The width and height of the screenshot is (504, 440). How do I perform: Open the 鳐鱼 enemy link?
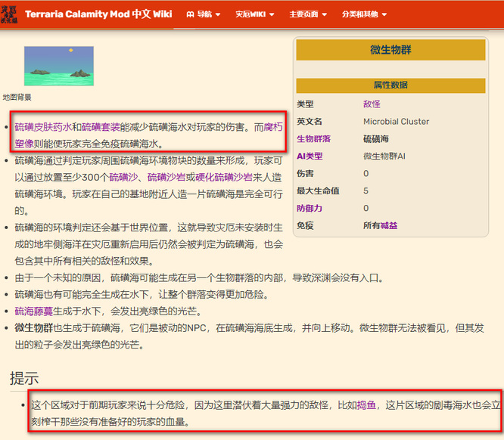366,405
